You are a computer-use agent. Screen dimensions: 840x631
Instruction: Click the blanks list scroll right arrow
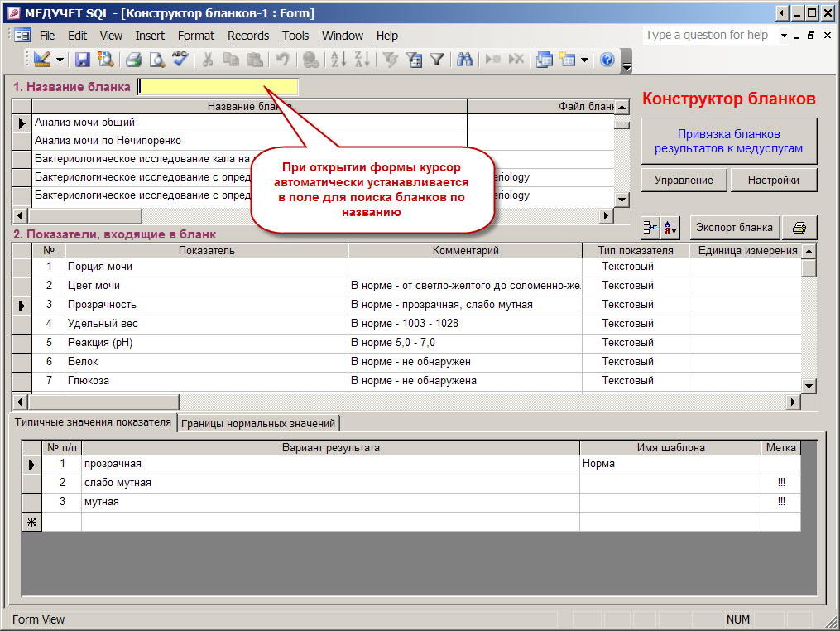point(606,215)
